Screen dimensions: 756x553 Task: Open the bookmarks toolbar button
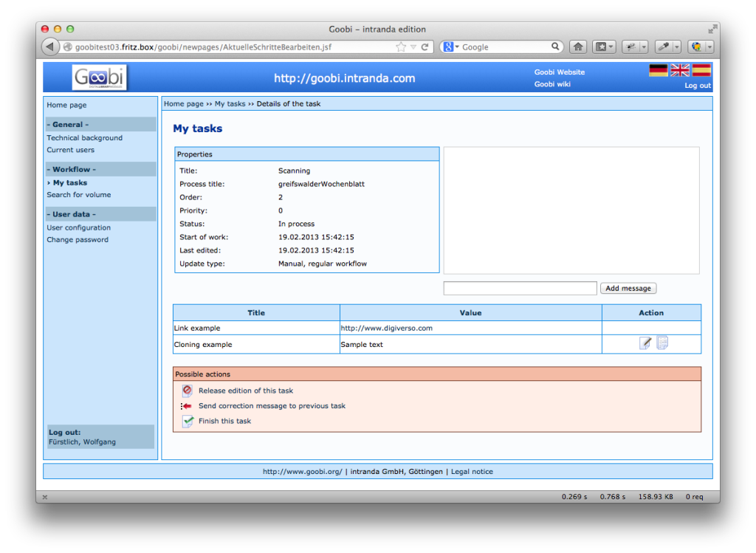(x=601, y=47)
